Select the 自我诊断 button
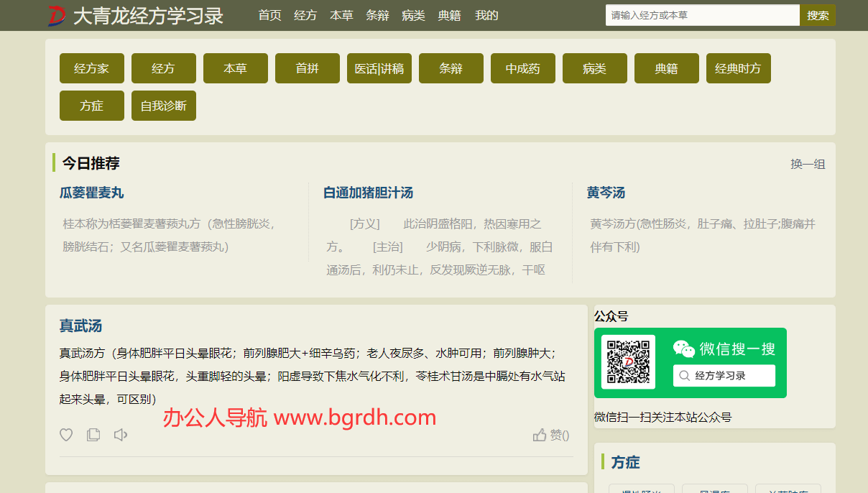Image resolution: width=868 pixels, height=493 pixels. [164, 106]
